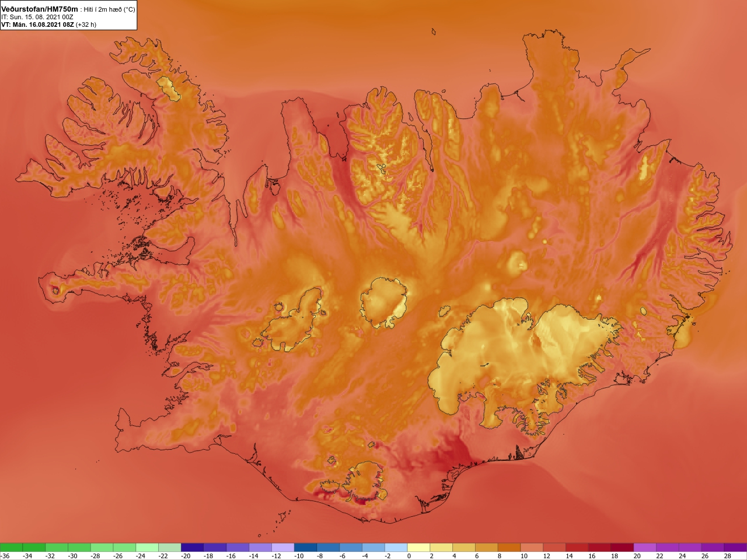Click the golden swatch between 4 and 6
Screen dimensions: 747x560
click(x=464, y=547)
